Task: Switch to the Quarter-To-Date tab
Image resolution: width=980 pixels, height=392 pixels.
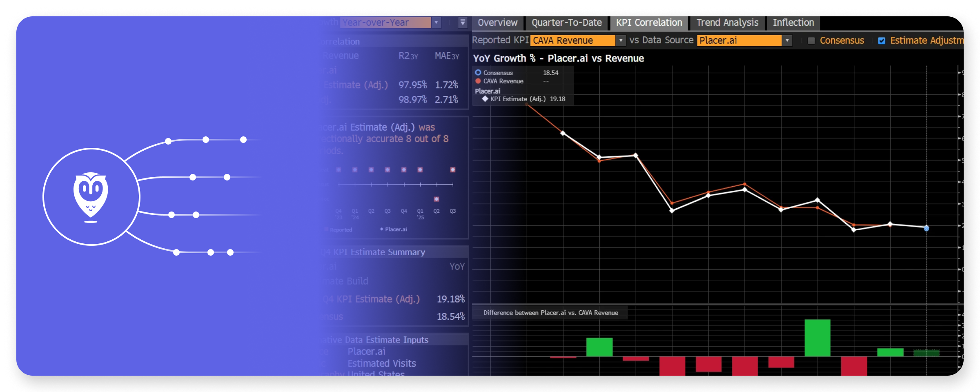Action: [566, 22]
